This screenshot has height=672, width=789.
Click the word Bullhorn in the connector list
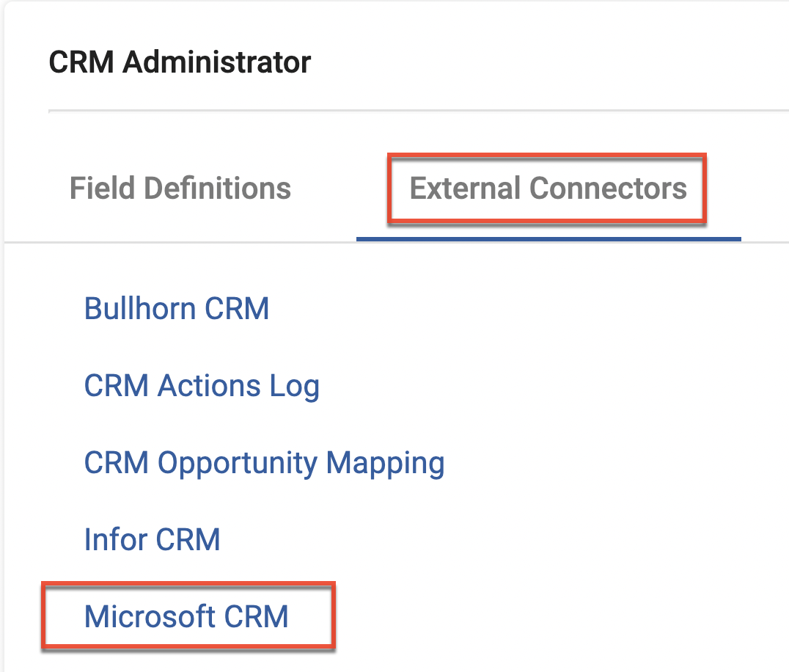tap(141, 308)
